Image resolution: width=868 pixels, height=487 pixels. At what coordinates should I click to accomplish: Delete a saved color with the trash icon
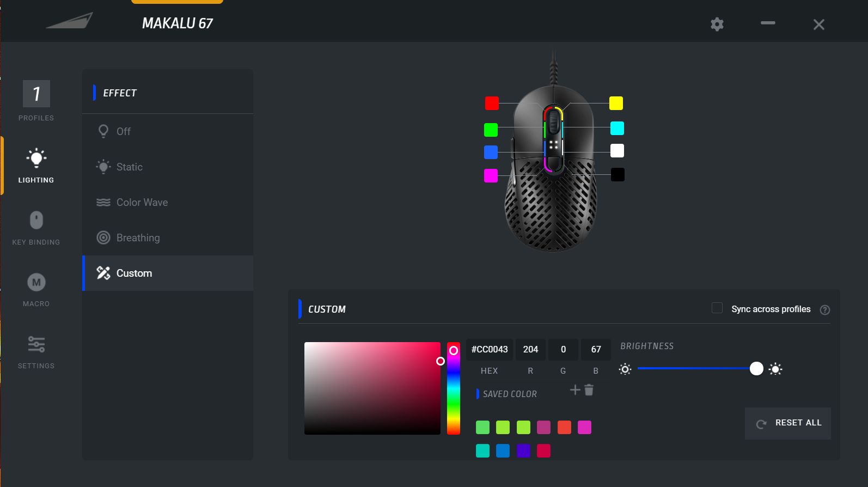[589, 389]
